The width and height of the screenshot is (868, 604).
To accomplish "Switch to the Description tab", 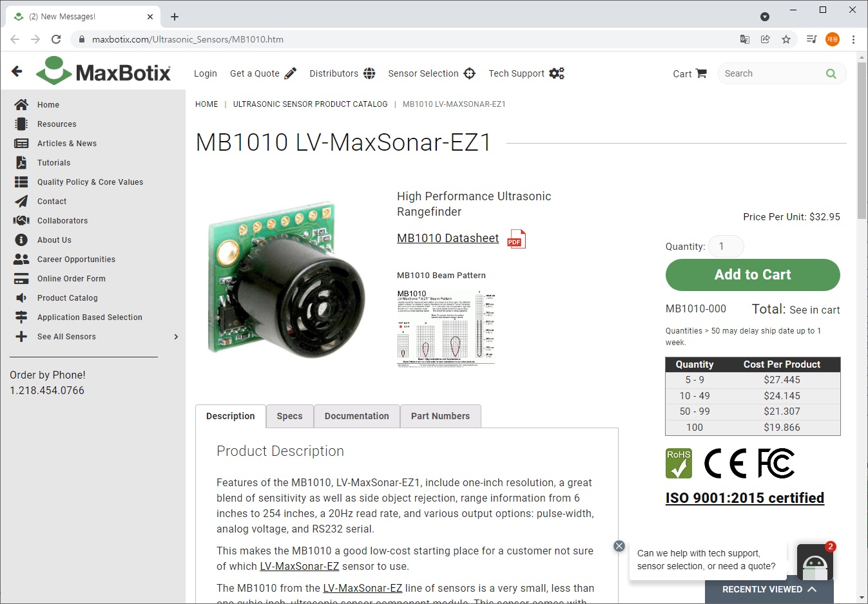I will [x=231, y=416].
